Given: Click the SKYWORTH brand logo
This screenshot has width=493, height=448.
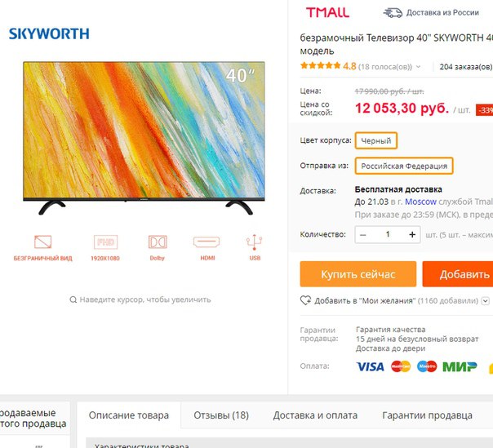Looking at the screenshot, I should pos(49,33).
